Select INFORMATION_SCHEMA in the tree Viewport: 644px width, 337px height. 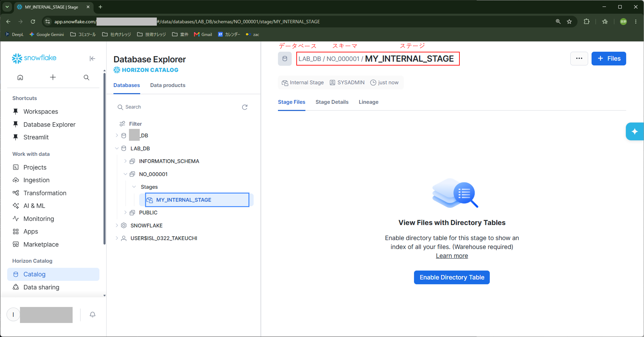click(x=169, y=161)
